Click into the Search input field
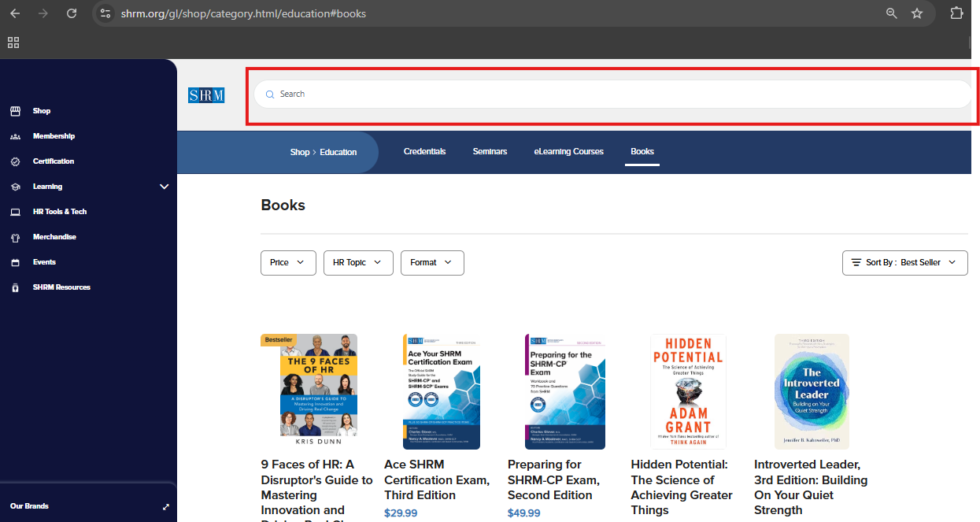The width and height of the screenshot is (980, 522). [612, 94]
